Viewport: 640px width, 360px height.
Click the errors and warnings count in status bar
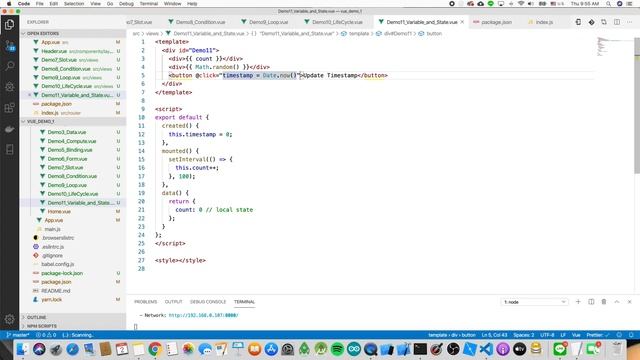click(x=46, y=335)
